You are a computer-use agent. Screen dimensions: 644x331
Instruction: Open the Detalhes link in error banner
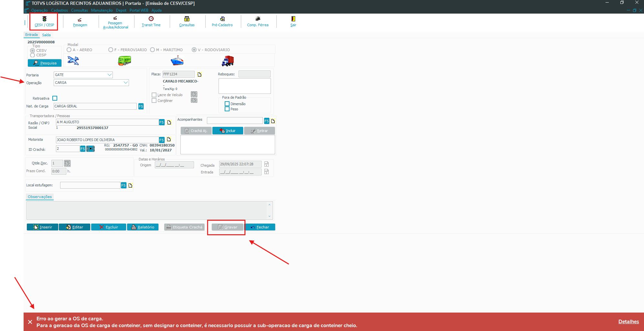628,322
